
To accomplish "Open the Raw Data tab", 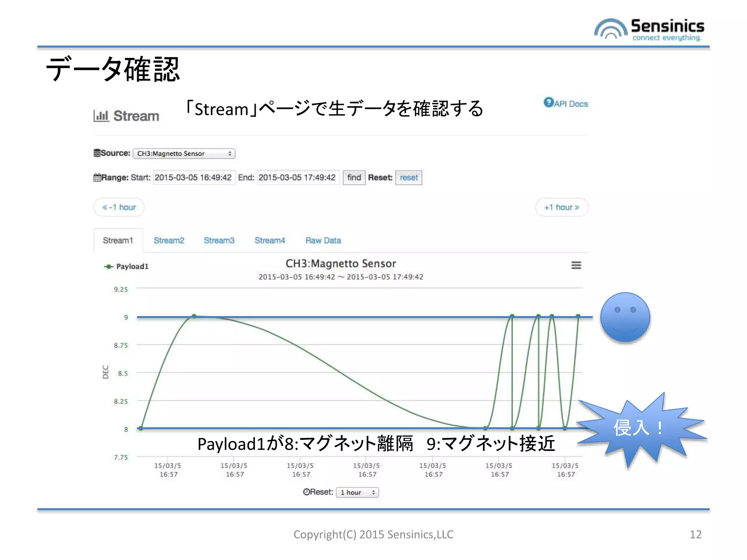I will click(323, 241).
